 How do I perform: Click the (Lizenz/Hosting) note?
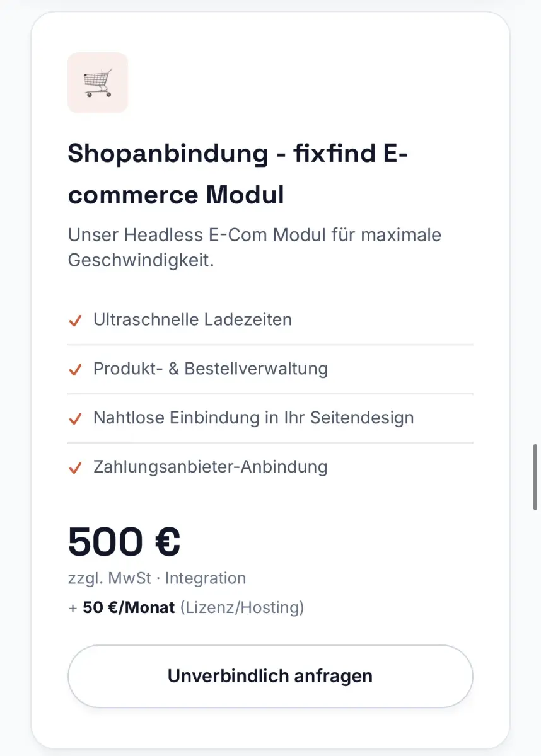click(x=242, y=608)
